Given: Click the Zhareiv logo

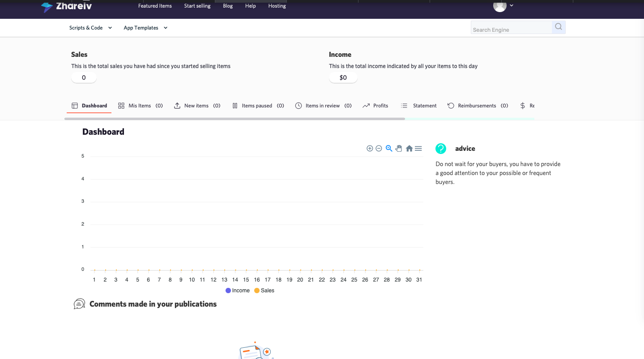Looking at the screenshot, I should tap(66, 6).
